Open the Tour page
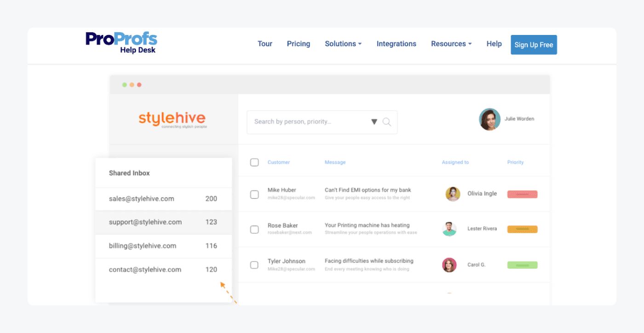The width and height of the screenshot is (644, 333). pyautogui.click(x=265, y=44)
